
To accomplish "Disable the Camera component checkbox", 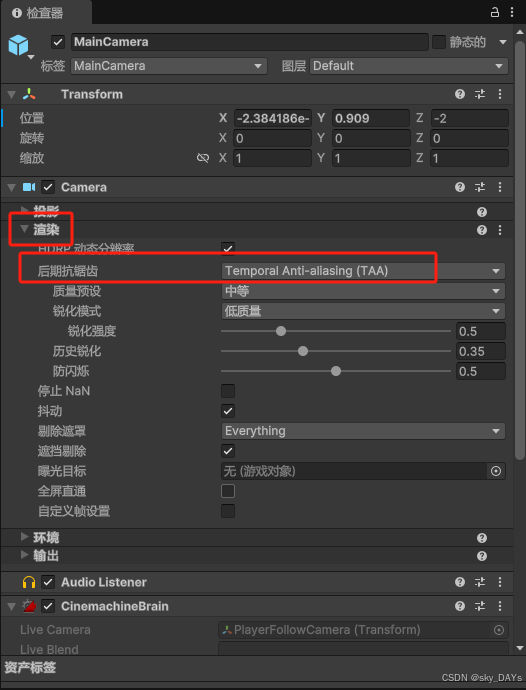I will pyautogui.click(x=48, y=187).
